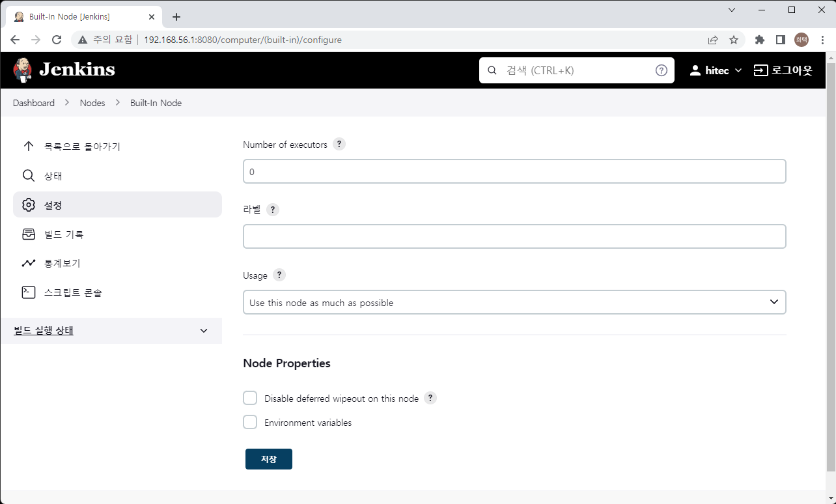Click the share page icon in address bar
Viewport: 836px width, 504px height.
(x=713, y=40)
